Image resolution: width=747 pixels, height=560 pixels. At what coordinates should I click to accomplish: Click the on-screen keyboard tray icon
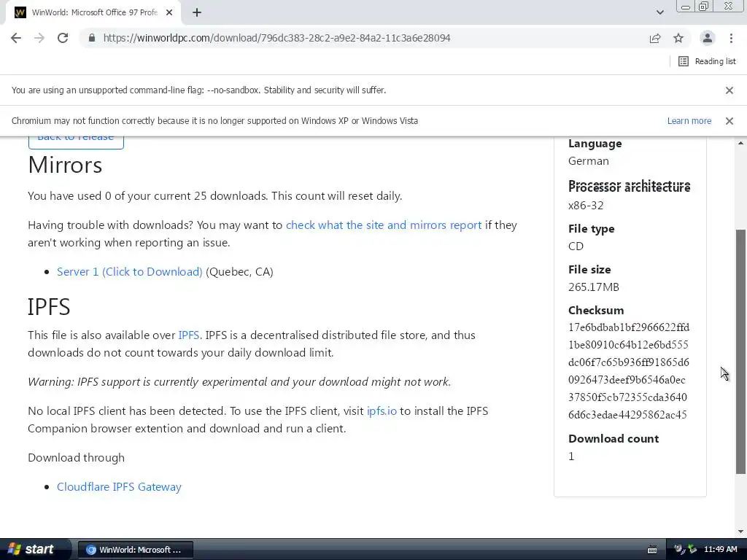[x=652, y=550]
